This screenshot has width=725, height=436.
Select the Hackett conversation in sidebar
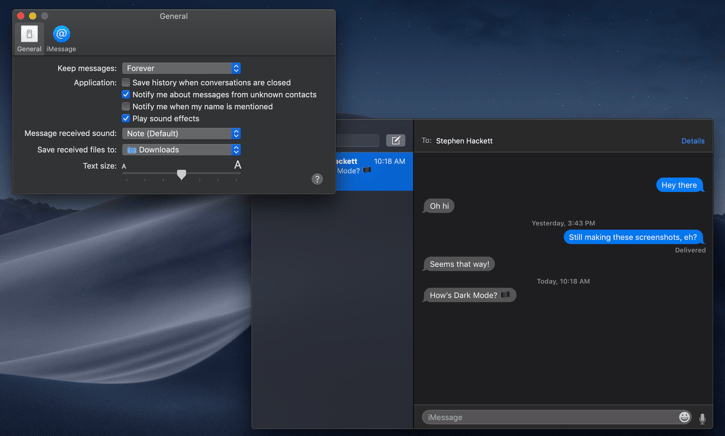click(x=375, y=172)
